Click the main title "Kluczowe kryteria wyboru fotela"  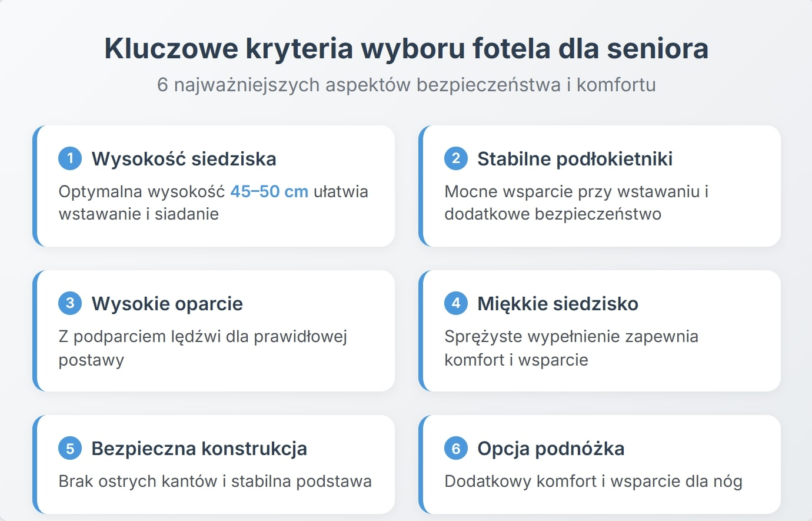[406, 48]
